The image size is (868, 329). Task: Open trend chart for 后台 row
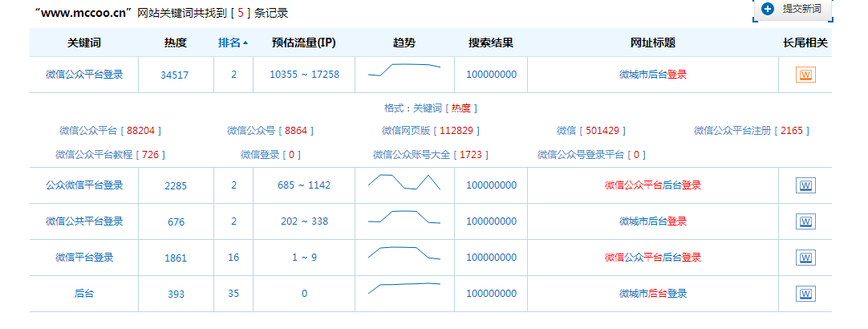coord(404,287)
